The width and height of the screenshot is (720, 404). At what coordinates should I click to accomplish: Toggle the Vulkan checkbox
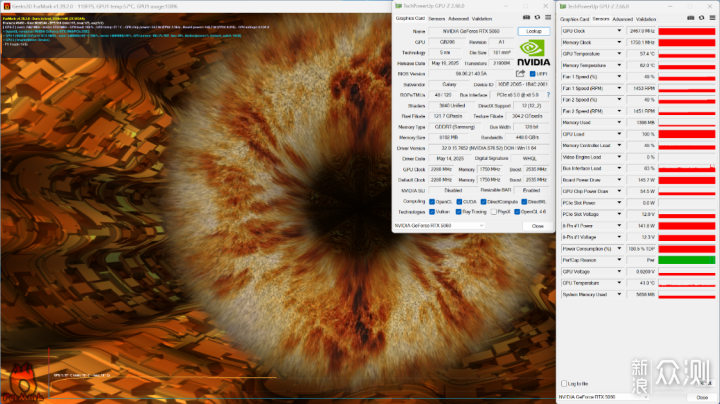click(x=432, y=212)
